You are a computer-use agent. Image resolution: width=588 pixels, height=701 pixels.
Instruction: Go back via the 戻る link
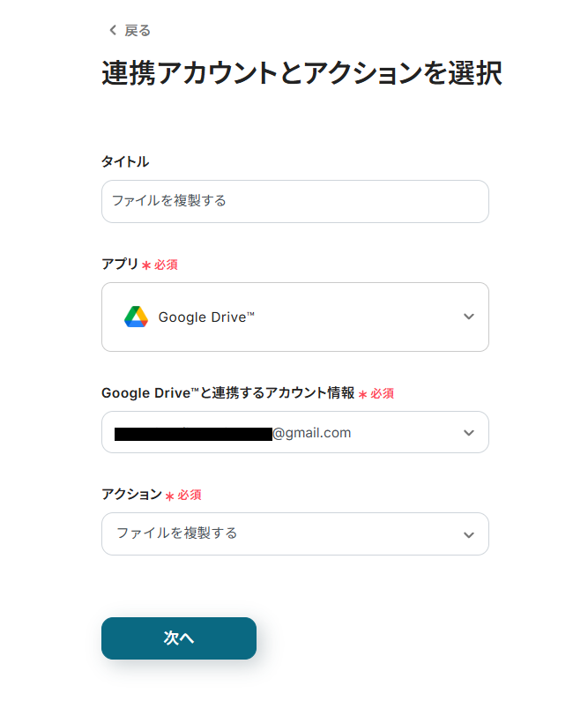(137, 31)
